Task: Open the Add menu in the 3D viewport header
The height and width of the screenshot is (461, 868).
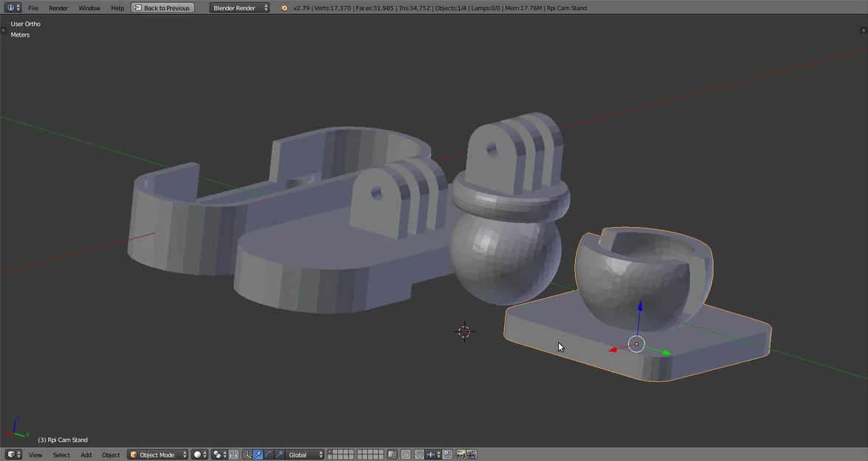Action: coord(86,455)
